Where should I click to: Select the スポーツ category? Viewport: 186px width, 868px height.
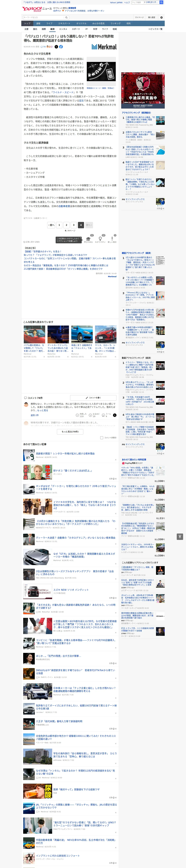click(x=76, y=29)
